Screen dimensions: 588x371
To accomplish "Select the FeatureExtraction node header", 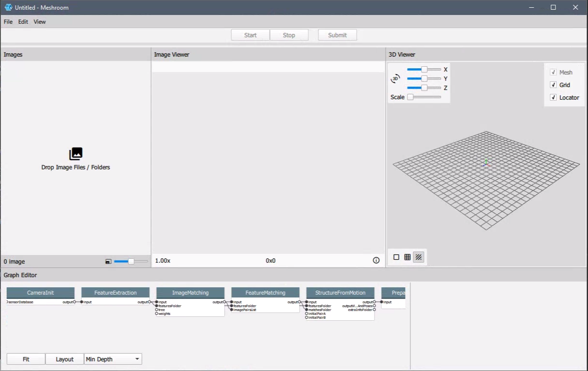I will tap(115, 293).
